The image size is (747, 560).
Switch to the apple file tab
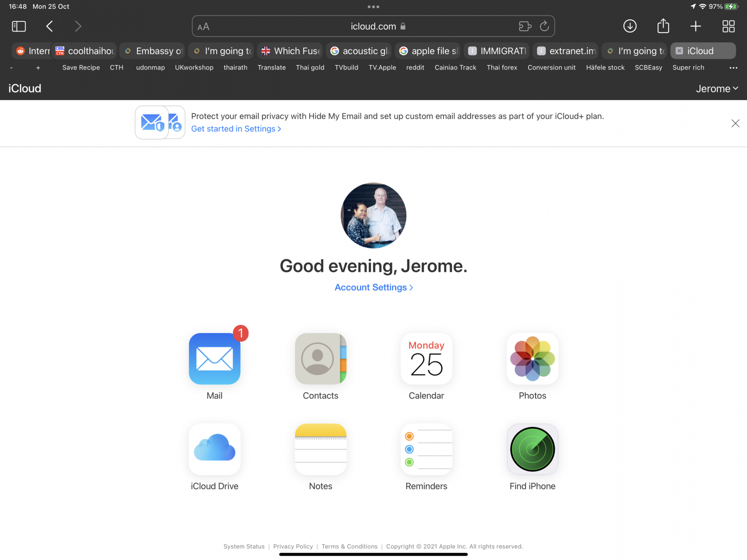point(428,51)
